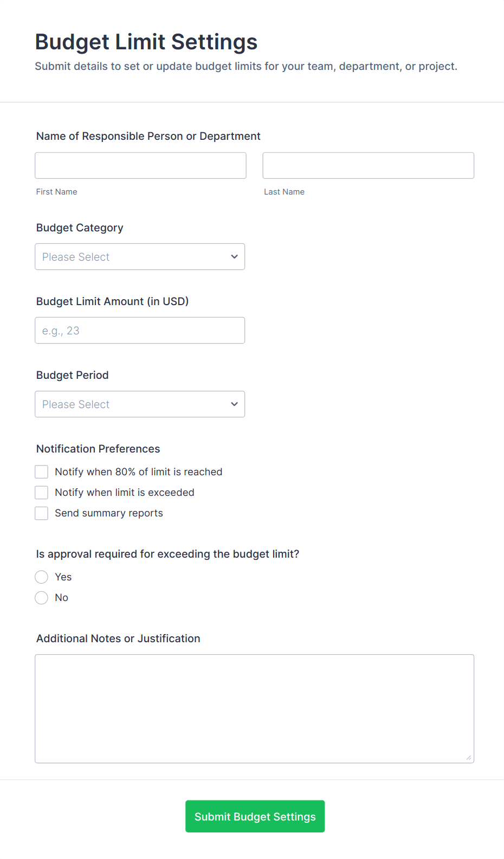The image size is (504, 859).
Task: Click into the Last Name text box
Action: [368, 166]
